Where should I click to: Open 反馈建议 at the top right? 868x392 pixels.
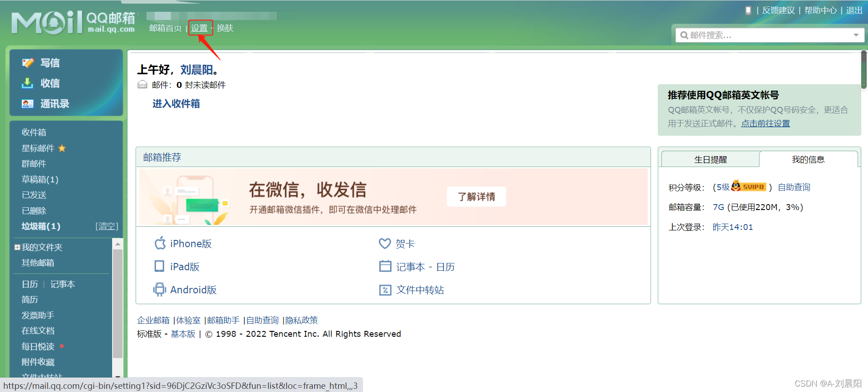(x=778, y=10)
